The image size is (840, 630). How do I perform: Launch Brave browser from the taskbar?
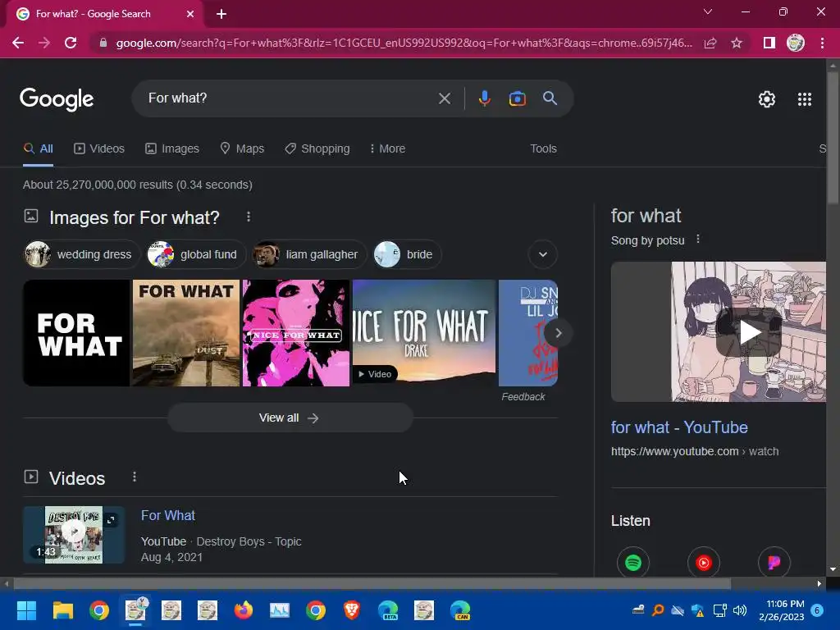pos(351,610)
